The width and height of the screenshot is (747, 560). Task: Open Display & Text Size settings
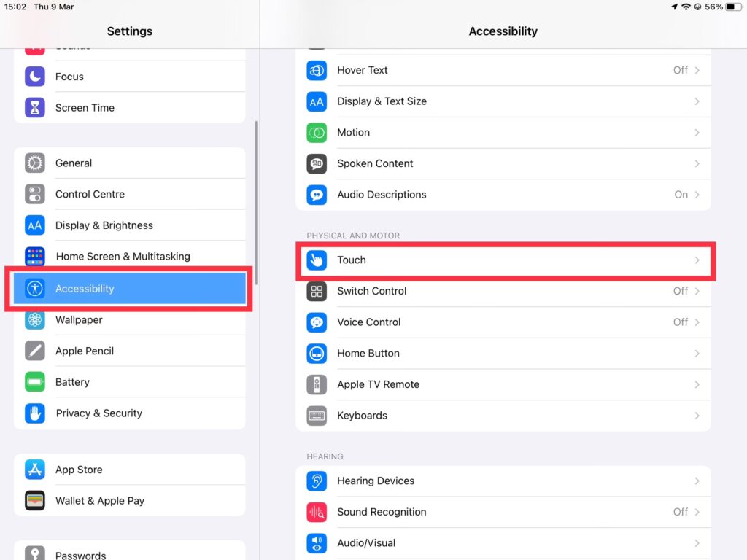pos(503,101)
